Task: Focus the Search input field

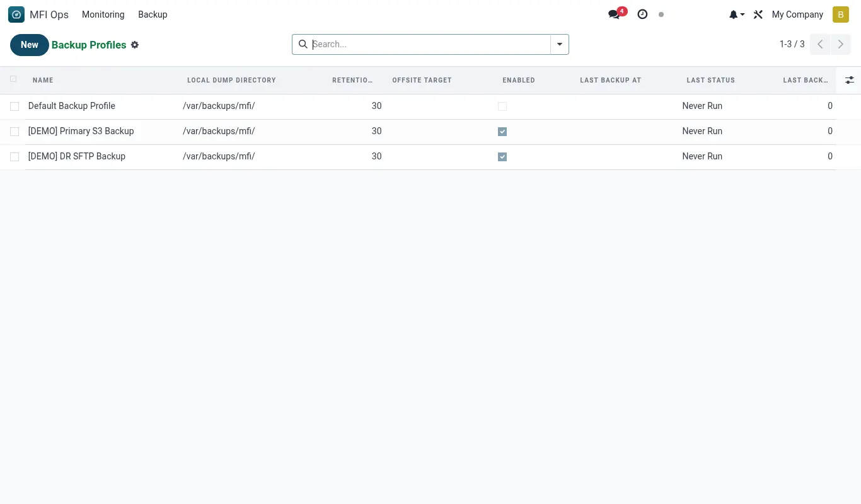Action: tap(430, 44)
